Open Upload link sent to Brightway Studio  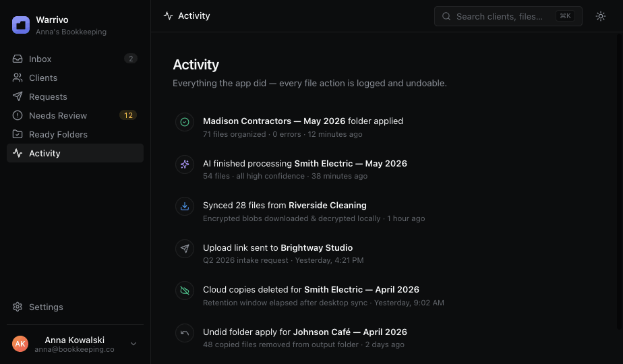tap(278, 247)
